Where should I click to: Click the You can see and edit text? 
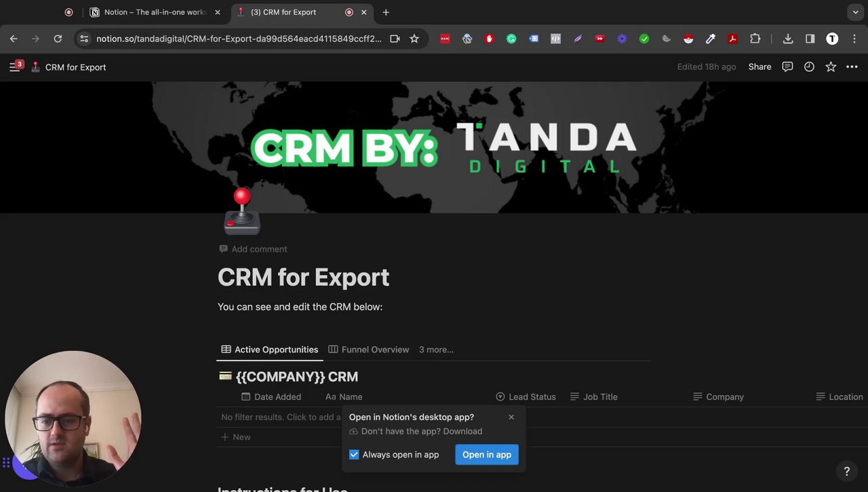pyautogui.click(x=300, y=307)
